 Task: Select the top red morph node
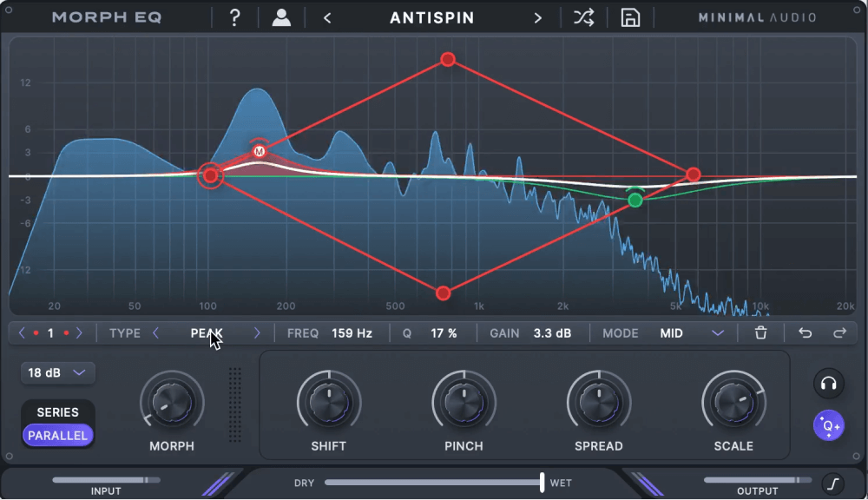(448, 59)
